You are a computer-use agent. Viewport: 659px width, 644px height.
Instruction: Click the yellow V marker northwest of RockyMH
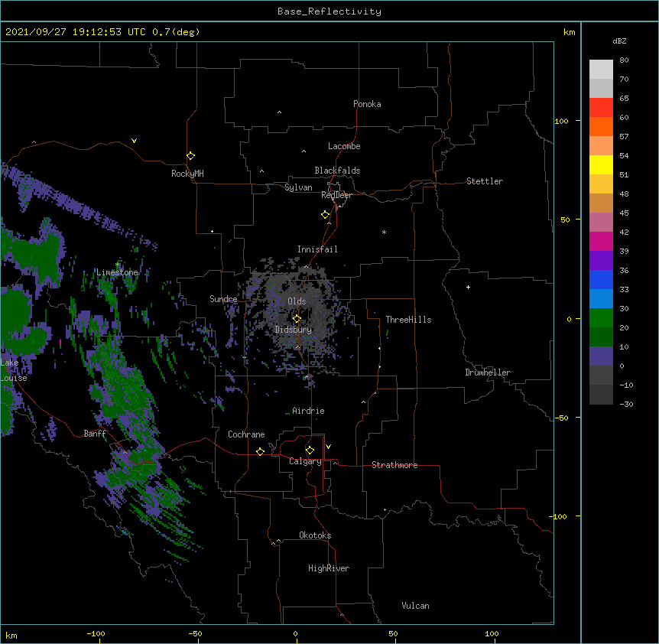(x=134, y=141)
